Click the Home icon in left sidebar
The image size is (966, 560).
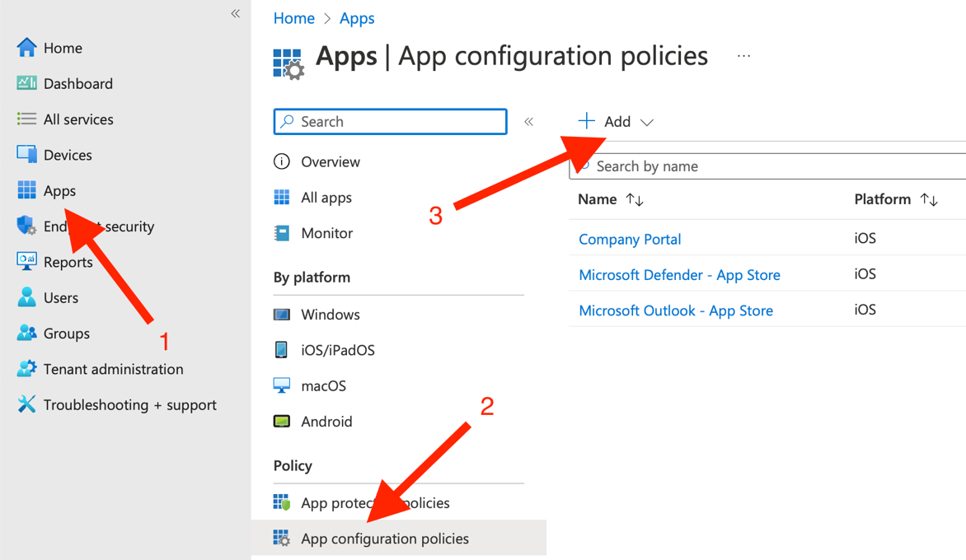[x=26, y=48]
